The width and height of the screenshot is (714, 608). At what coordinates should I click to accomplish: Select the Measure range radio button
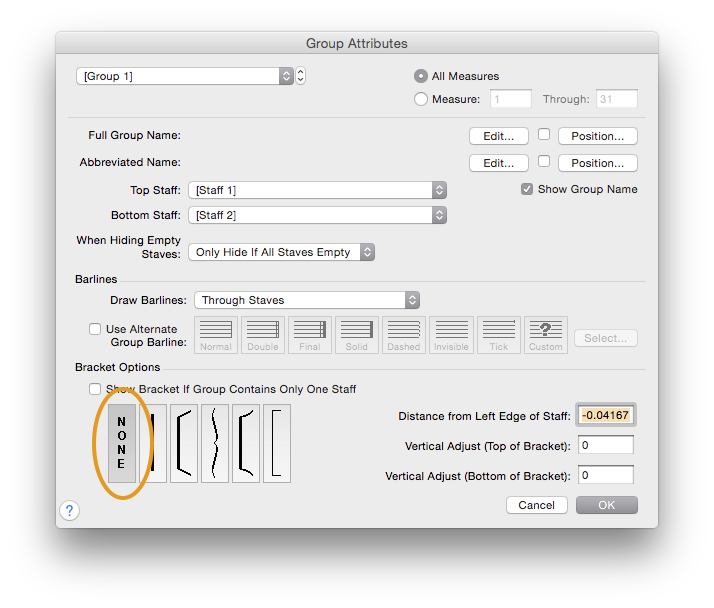point(421,99)
